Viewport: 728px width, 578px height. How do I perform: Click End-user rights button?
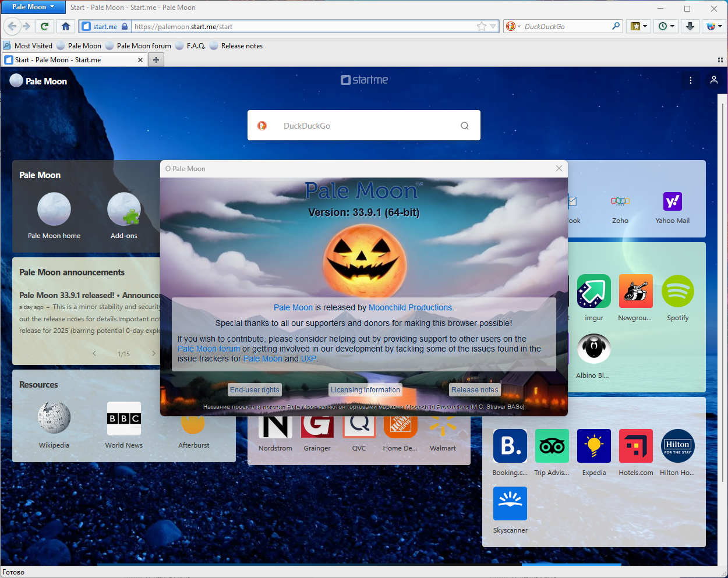pos(255,390)
